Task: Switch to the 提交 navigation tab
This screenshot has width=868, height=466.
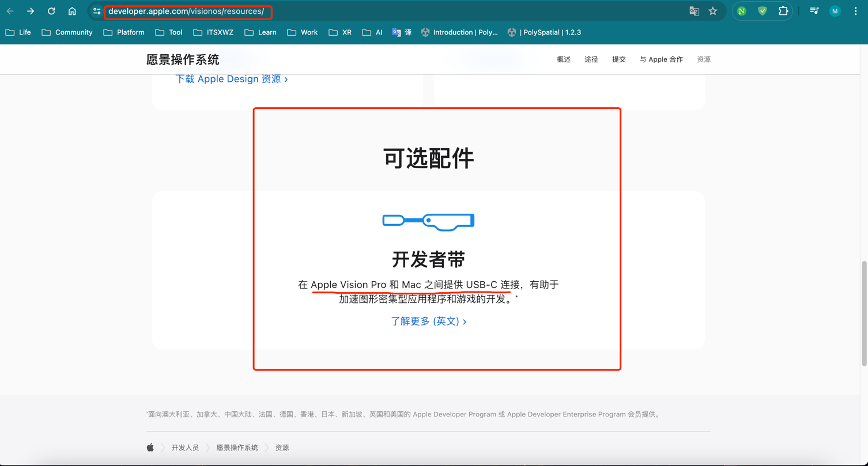Action: click(x=618, y=59)
